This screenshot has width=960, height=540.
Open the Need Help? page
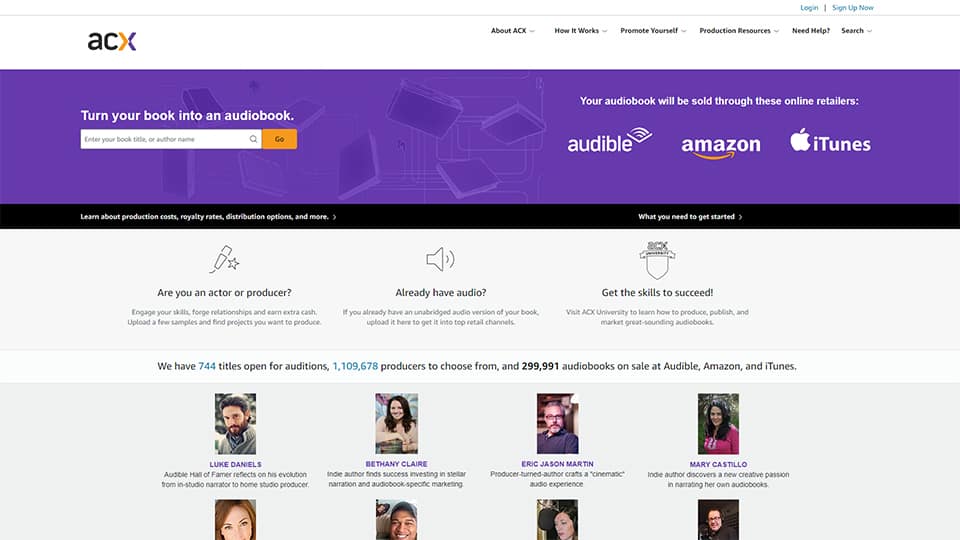811,31
